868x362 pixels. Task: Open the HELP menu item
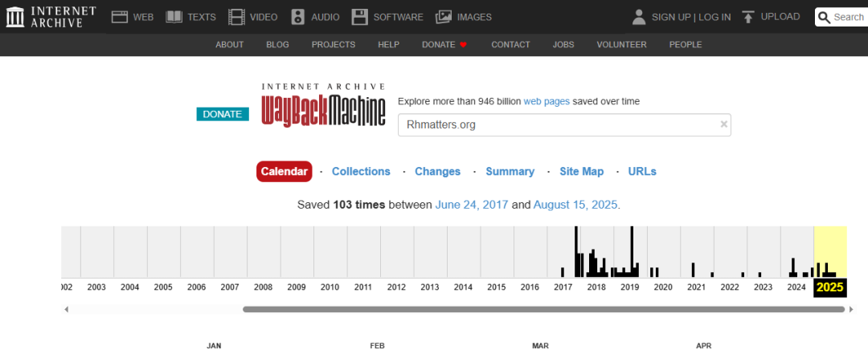[389, 45]
